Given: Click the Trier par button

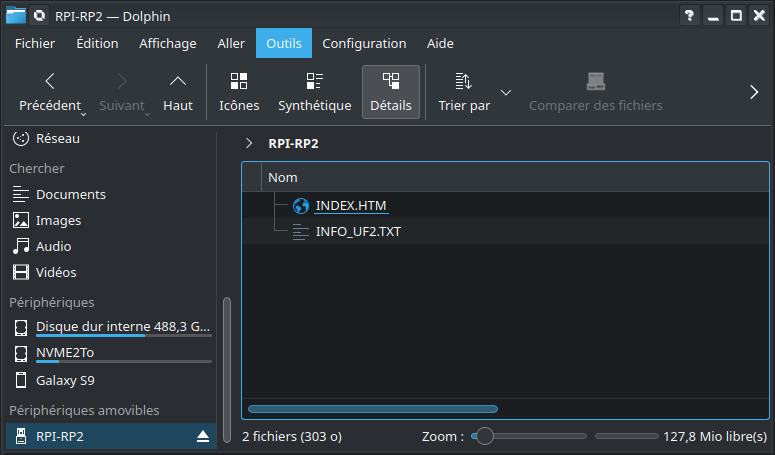Looking at the screenshot, I should pos(464,92).
